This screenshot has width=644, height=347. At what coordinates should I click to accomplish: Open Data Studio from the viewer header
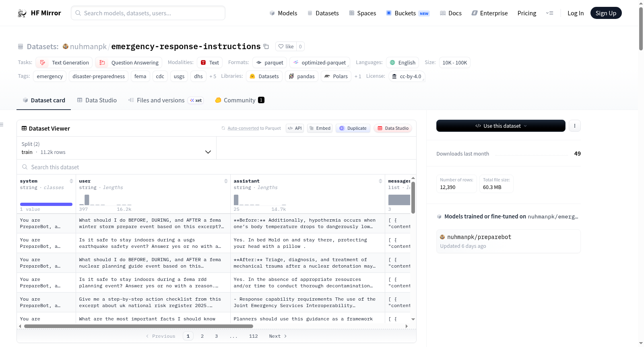click(393, 128)
